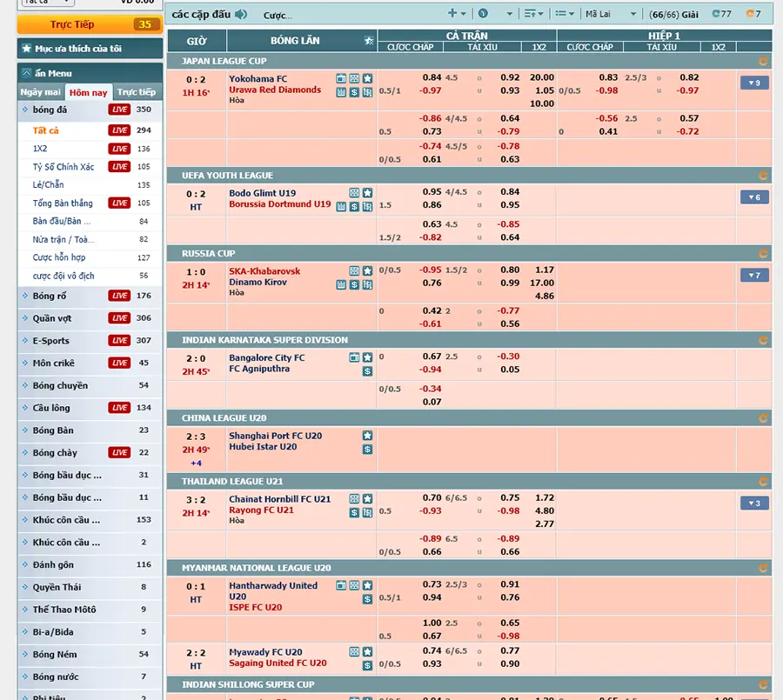
Task: Open the Tổng Bàn thắng bet type
Action: click(63, 203)
